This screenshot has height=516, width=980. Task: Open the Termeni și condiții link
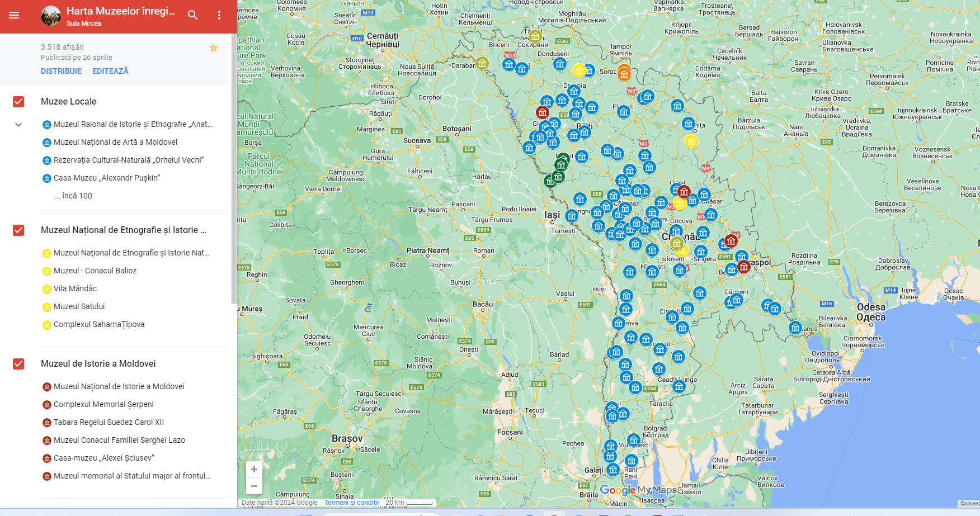click(x=351, y=503)
